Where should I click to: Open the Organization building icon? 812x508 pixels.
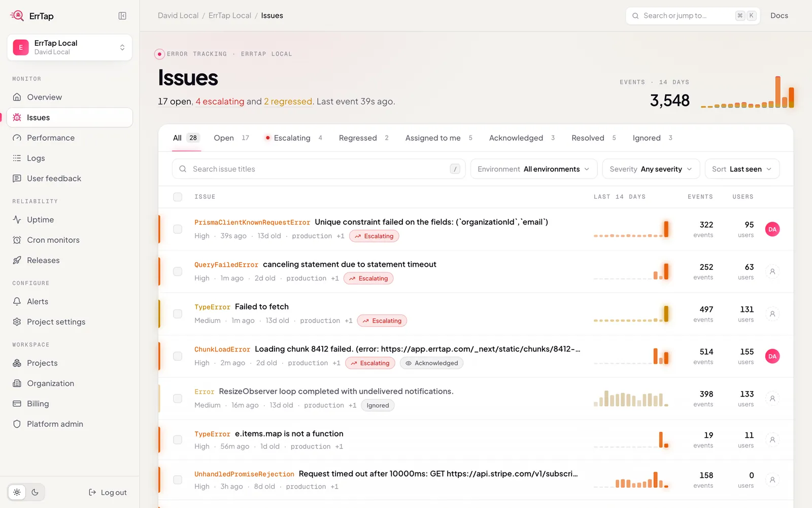click(17, 383)
